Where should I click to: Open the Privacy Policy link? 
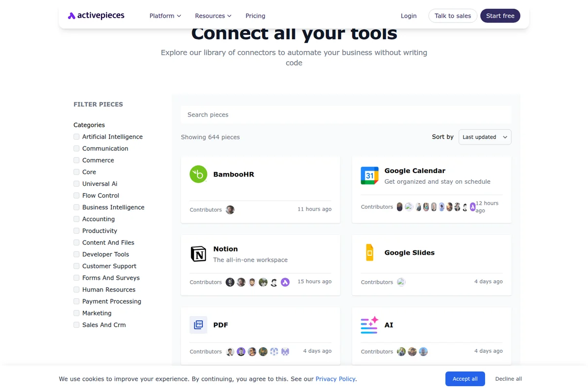(336, 379)
